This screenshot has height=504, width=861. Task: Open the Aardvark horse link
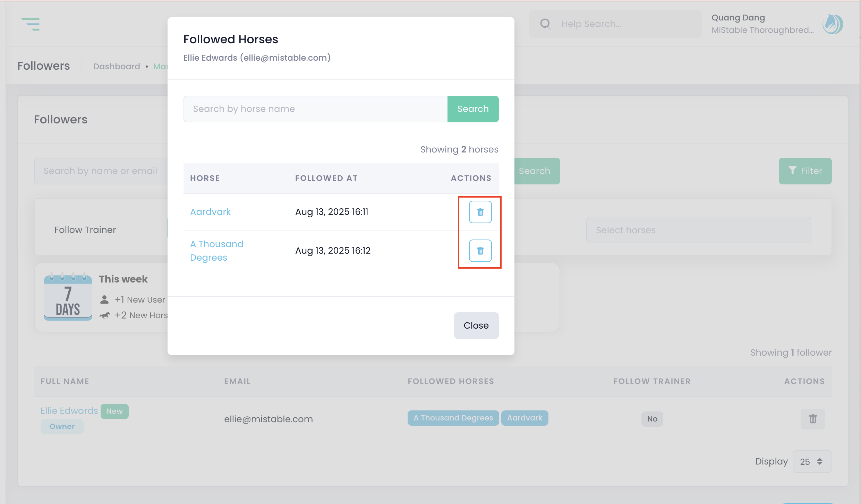[x=210, y=212]
